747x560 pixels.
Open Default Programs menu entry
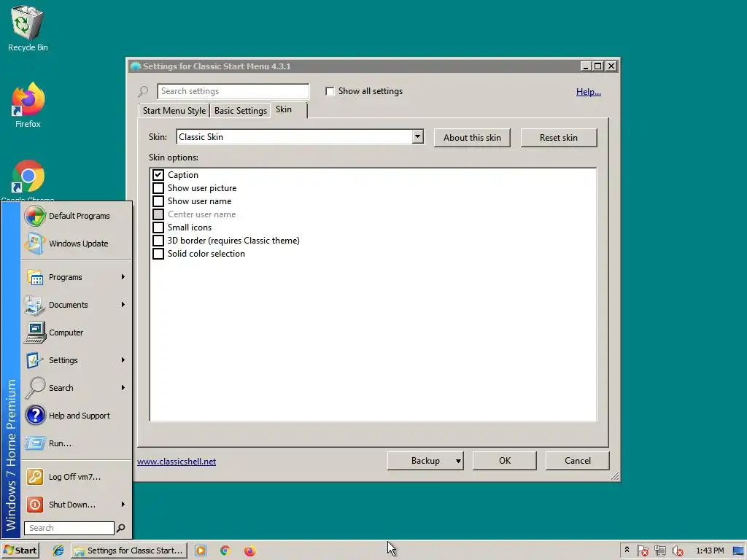[x=76, y=216]
